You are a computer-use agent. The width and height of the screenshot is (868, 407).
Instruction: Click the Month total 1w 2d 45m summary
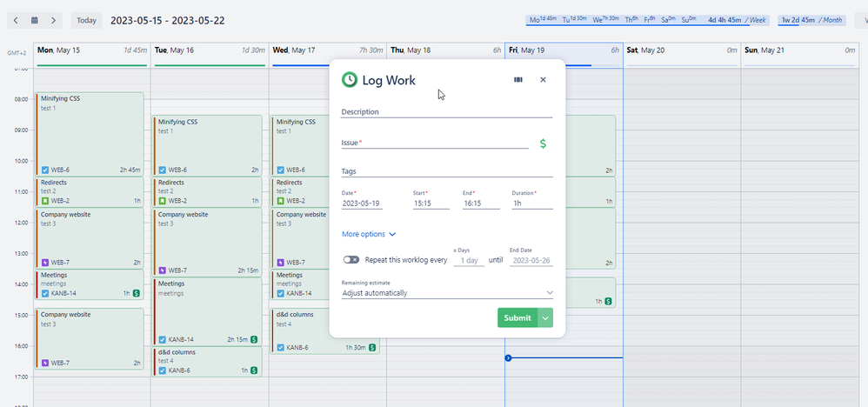pyautogui.click(x=811, y=20)
